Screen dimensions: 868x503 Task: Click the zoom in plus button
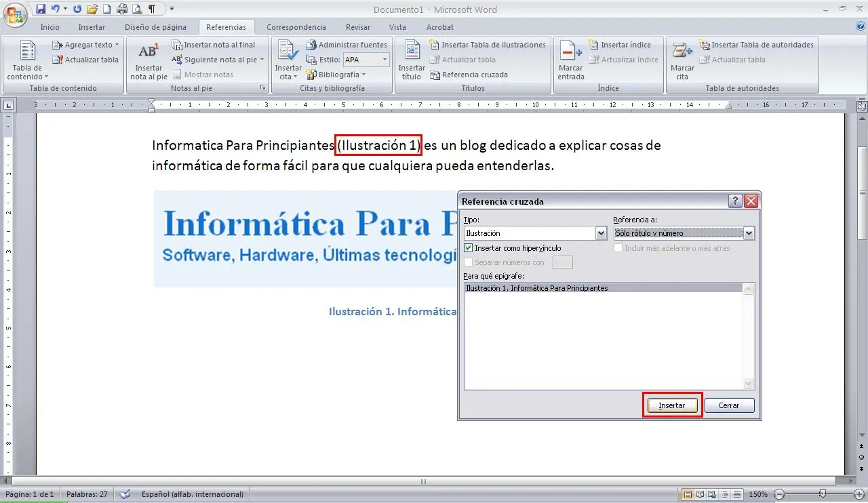point(859,494)
